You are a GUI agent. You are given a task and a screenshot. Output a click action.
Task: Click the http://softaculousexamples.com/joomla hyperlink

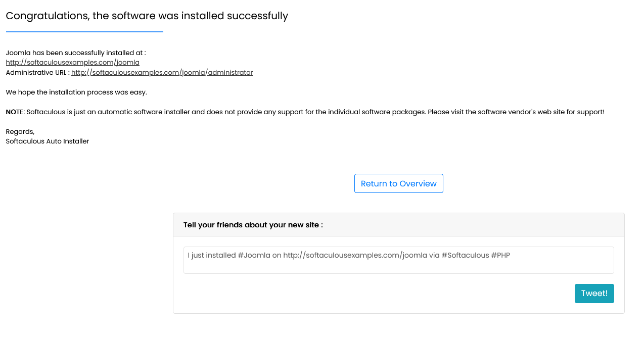tap(72, 62)
